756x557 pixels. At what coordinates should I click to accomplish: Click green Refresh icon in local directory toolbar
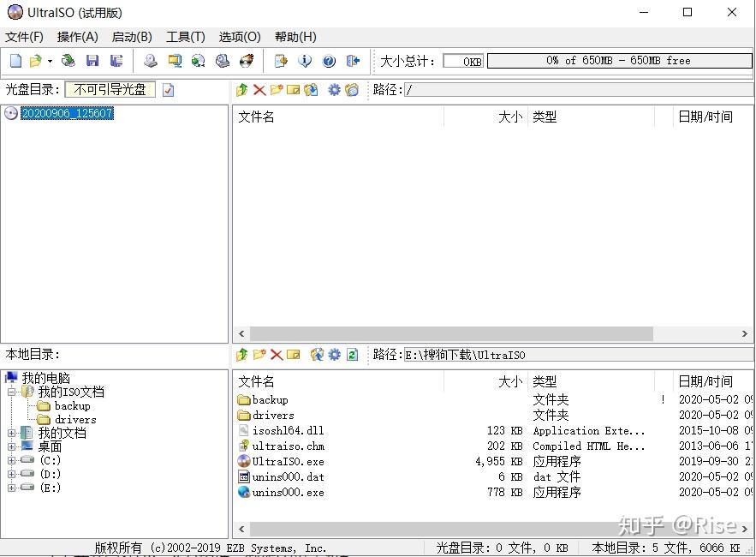(353, 355)
